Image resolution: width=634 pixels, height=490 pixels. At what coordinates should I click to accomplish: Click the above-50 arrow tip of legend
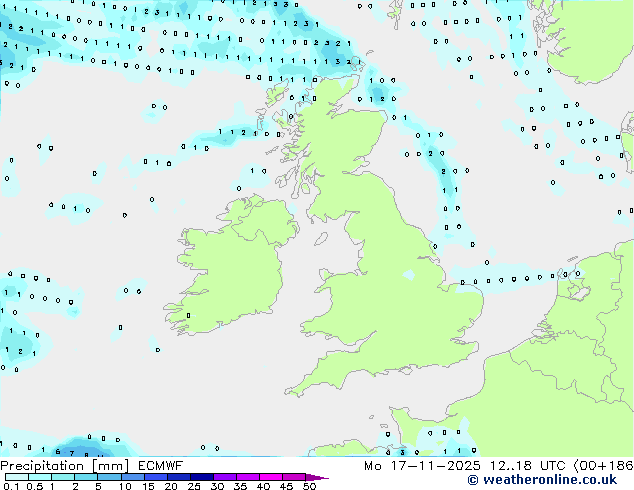(x=317, y=477)
